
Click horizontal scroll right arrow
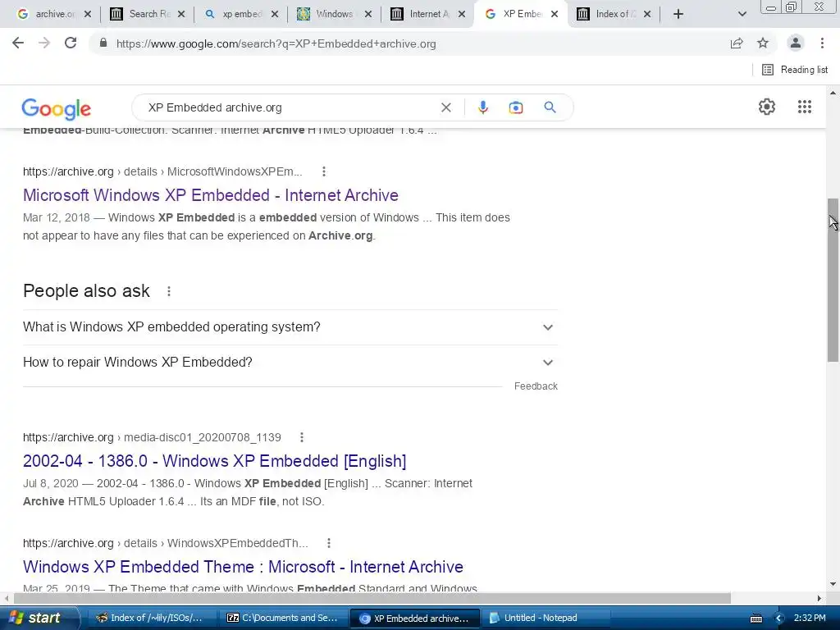[x=819, y=598]
